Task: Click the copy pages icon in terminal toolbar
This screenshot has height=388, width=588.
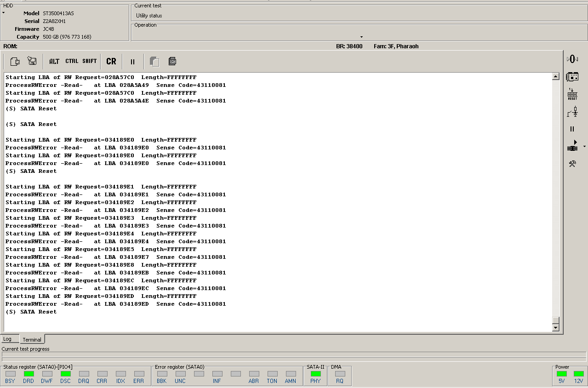Action: (154, 61)
